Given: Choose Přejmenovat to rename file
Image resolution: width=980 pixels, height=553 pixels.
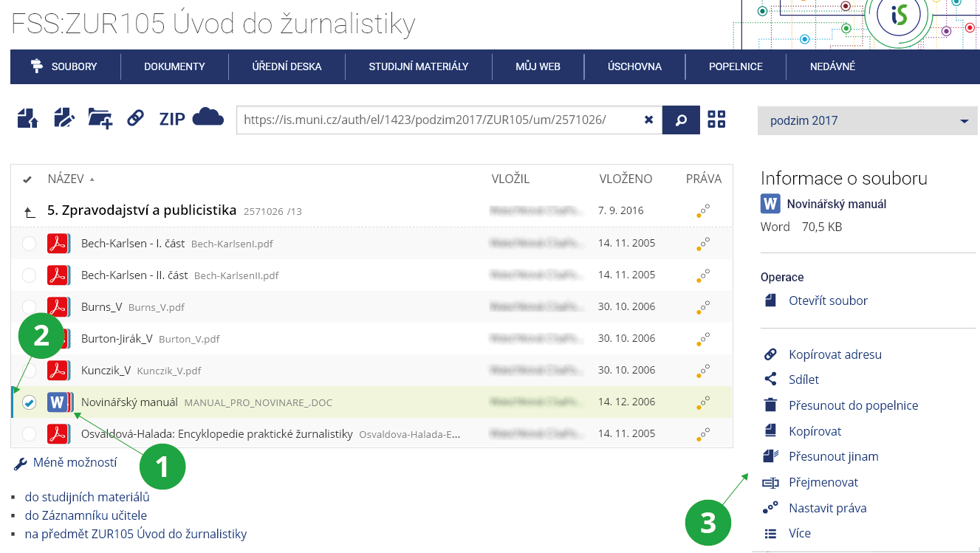Looking at the screenshot, I should 823,482.
